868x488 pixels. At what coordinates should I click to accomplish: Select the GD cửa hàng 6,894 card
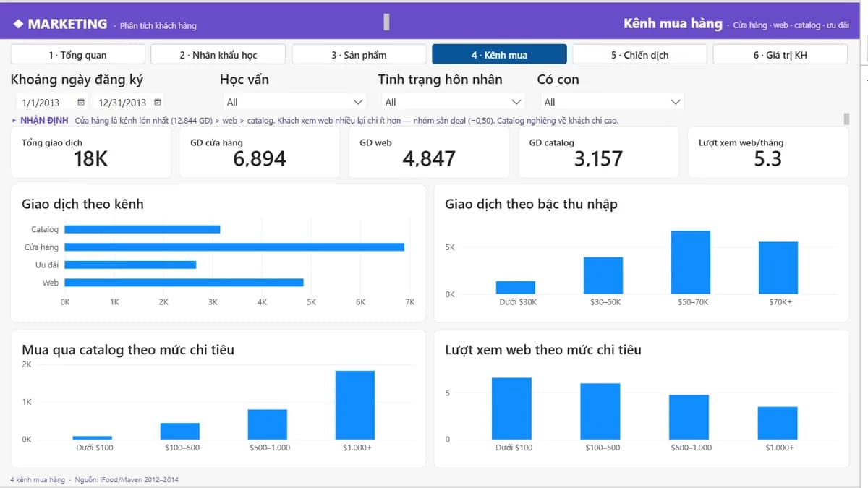tap(260, 152)
